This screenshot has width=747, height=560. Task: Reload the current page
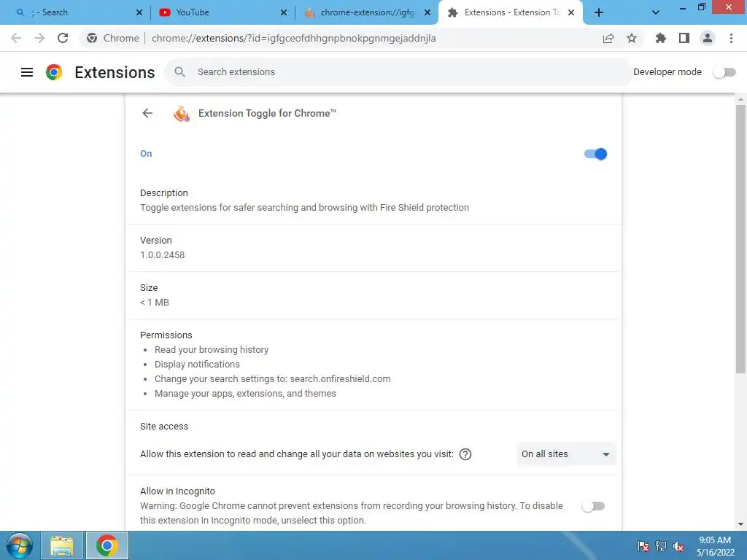point(63,38)
